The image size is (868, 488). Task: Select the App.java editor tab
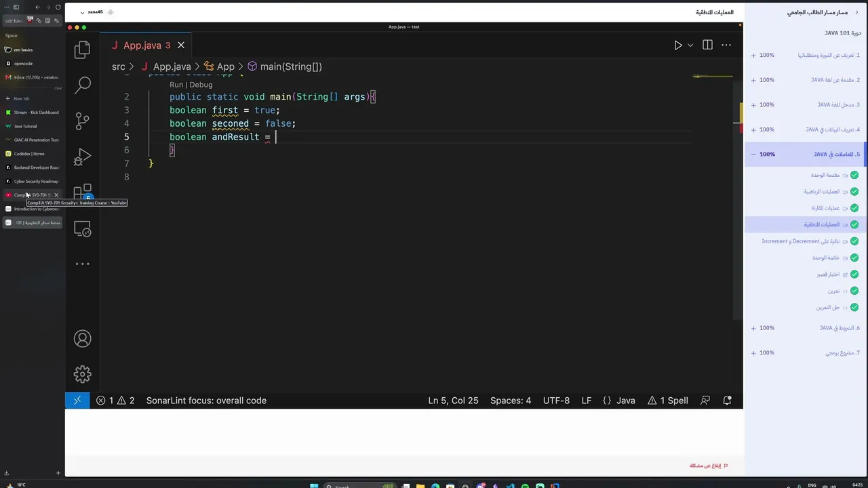point(146,45)
